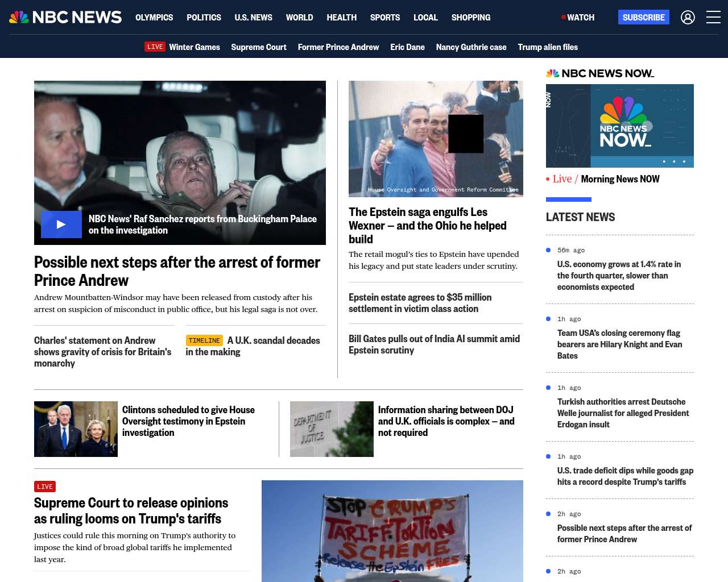Open the Local news section

425,18
